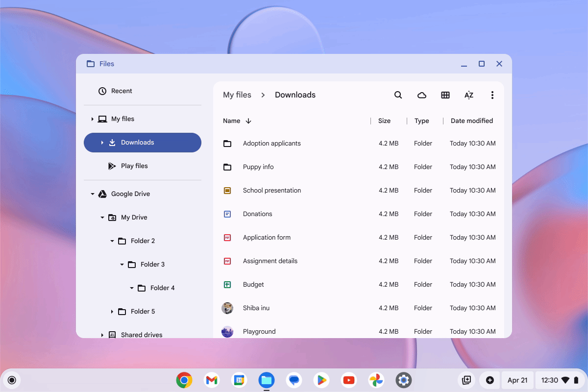Click the launcher button on shelf
The image size is (588, 392).
tap(12, 380)
